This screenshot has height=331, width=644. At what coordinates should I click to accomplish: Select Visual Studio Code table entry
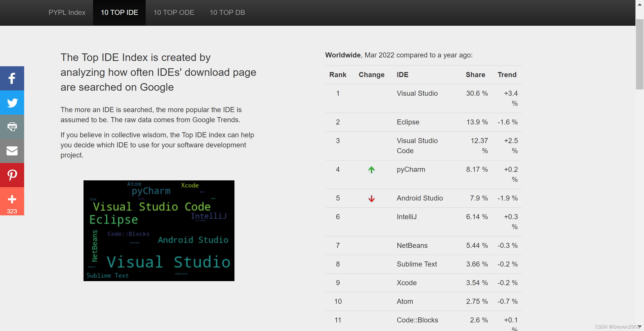[417, 146]
